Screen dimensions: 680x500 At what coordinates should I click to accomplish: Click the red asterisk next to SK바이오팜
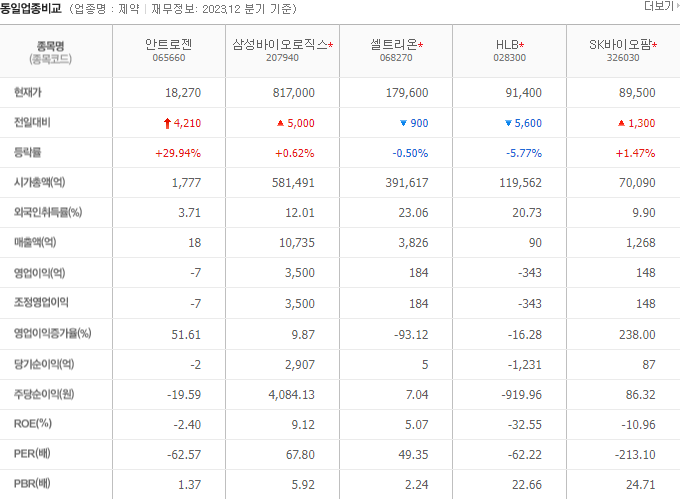[655, 45]
